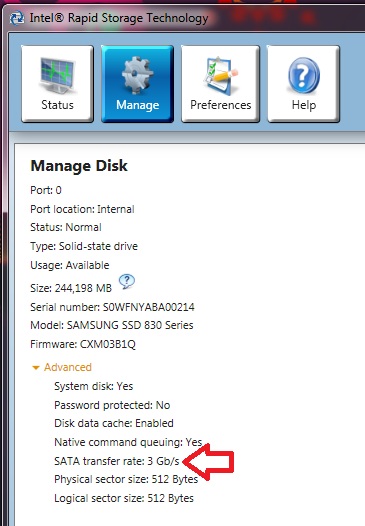The width and height of the screenshot is (365, 526).
Task: Open the Status view with monitor icon
Action: [57, 84]
